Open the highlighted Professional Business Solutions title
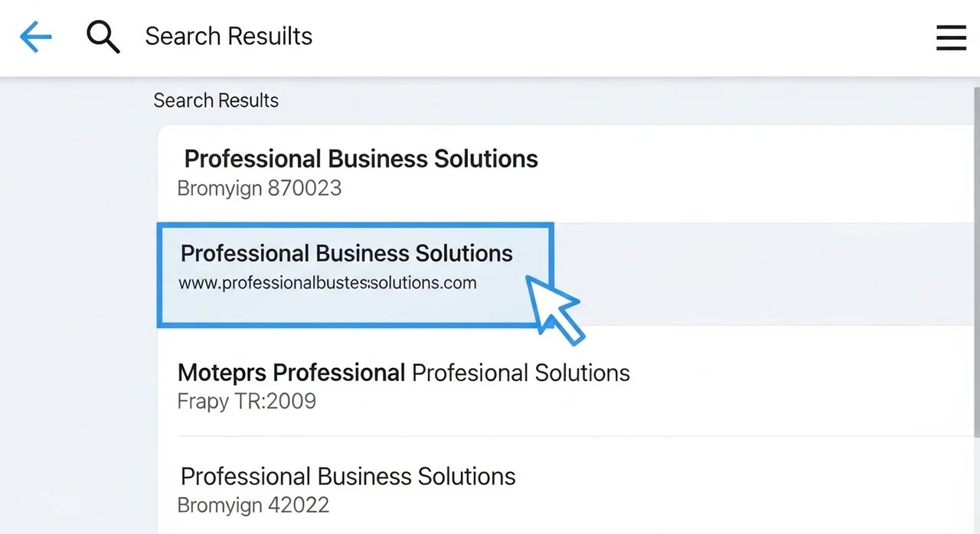This screenshot has width=980, height=534. click(x=346, y=254)
